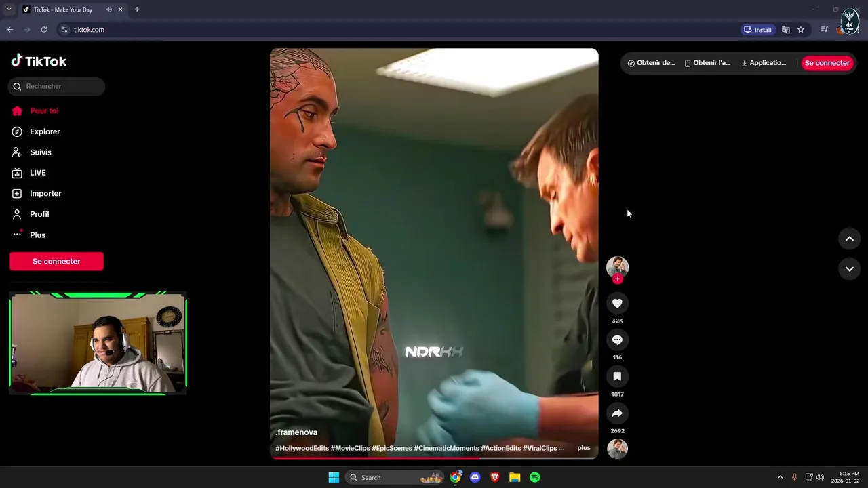The height and width of the screenshot is (488, 868).
Task: Expand the caption with the plus link
Action: [x=584, y=448]
